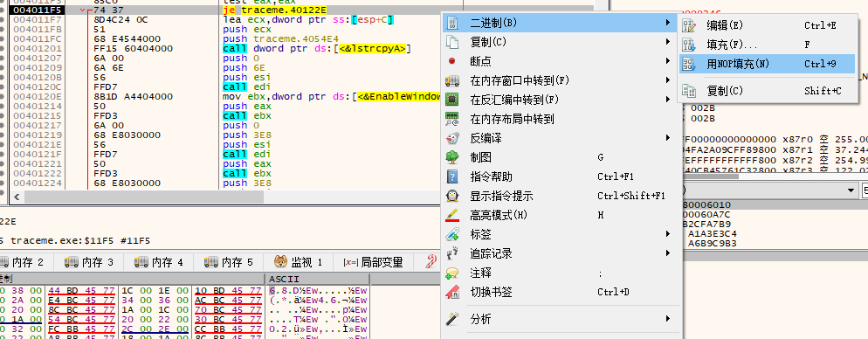Select 用NOP填充(N) from binary submenu
The image size is (868, 339).
[768, 65]
